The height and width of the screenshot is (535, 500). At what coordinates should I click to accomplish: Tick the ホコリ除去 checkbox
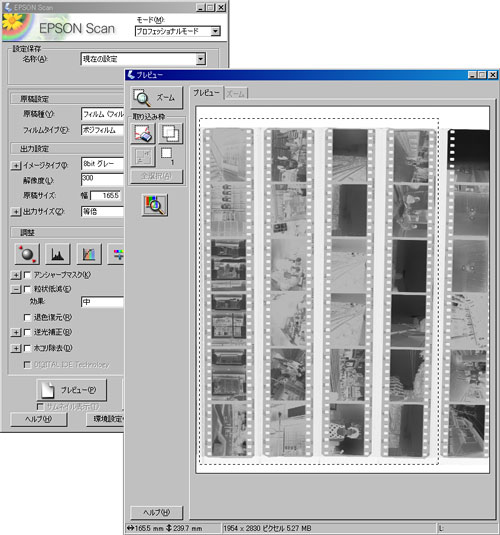pyautogui.click(x=27, y=348)
